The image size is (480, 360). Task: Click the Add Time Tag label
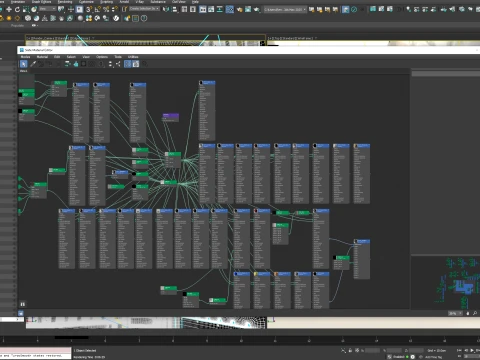click(433, 357)
